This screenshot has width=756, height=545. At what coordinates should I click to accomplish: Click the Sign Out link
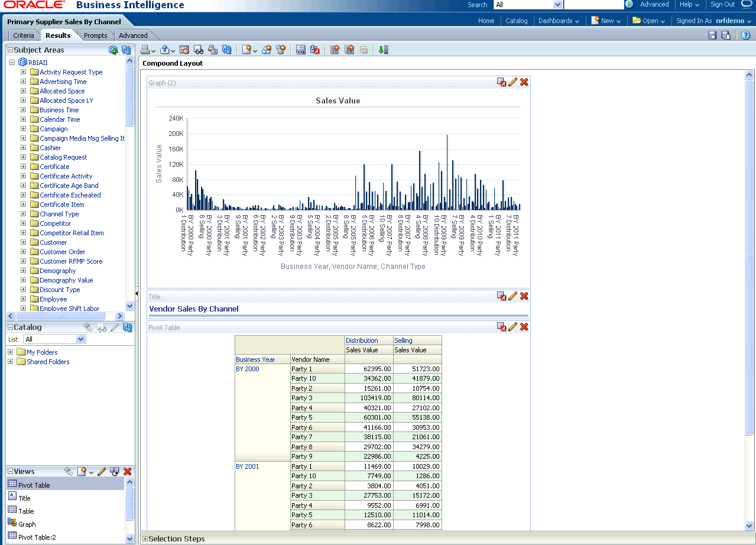point(722,5)
